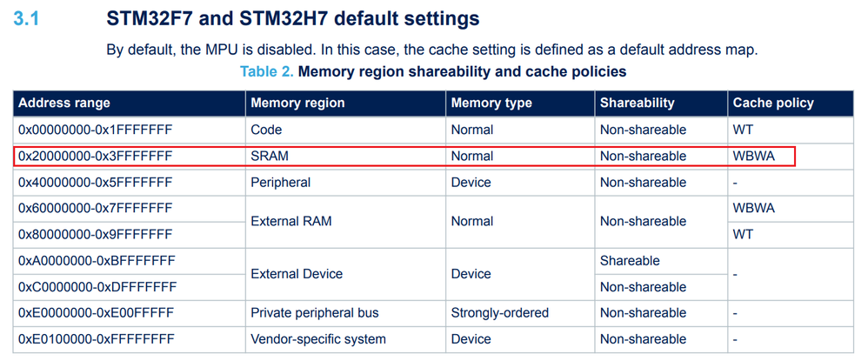Click the Shareability column header
This screenshot has height=361, width=868.
point(637,103)
